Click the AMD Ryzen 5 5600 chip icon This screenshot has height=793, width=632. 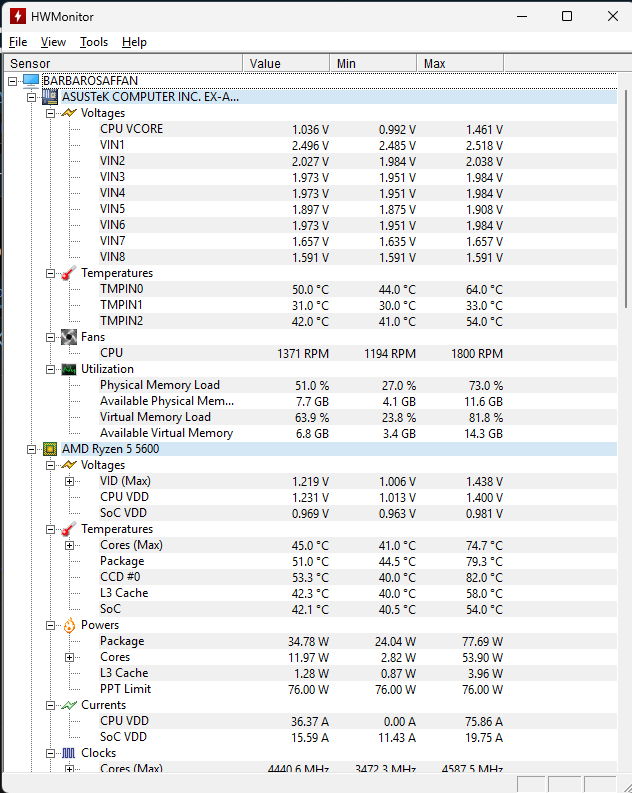50,449
